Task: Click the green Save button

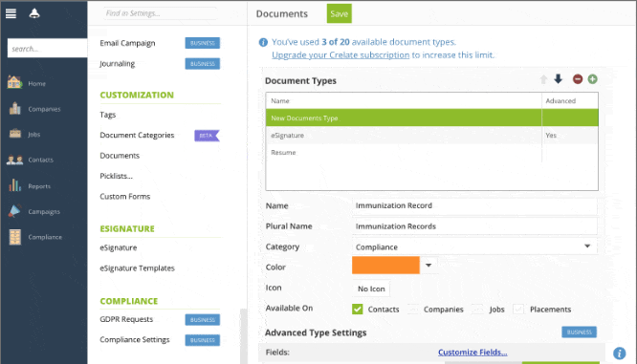Action: 340,13
